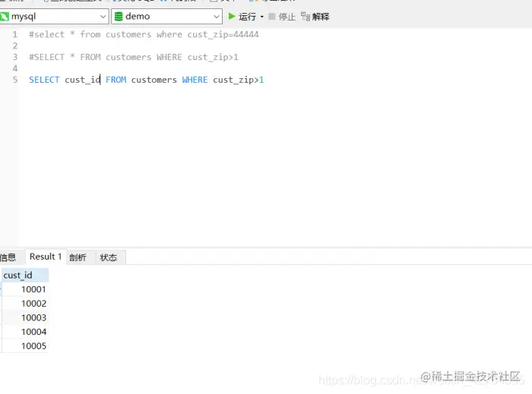The height and width of the screenshot is (394, 532).
Task: Select the result cell 10004
Action: (25, 332)
